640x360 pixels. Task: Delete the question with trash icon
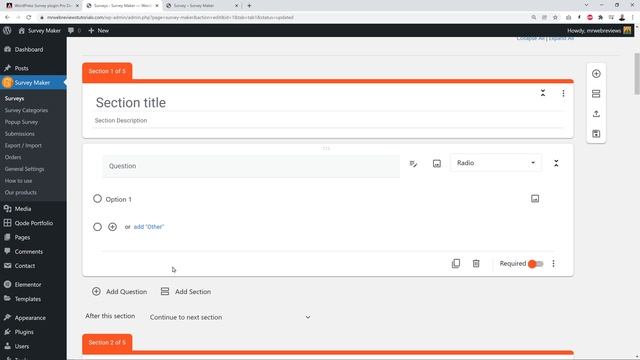pyautogui.click(x=476, y=264)
